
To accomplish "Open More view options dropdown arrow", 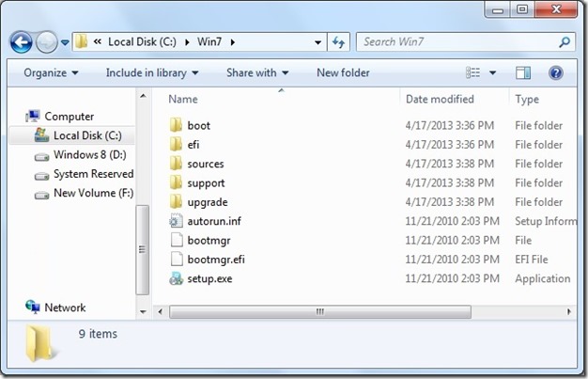I will coord(493,72).
